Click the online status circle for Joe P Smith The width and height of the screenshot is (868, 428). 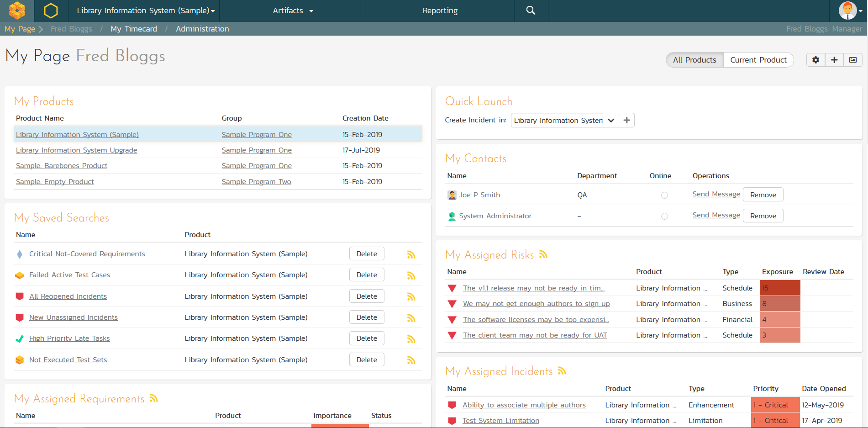(664, 195)
